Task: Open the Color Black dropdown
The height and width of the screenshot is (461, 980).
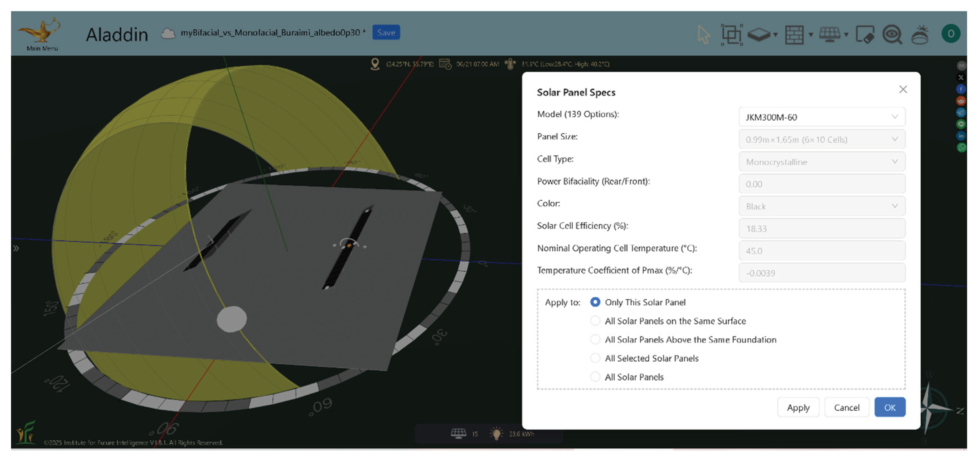Action: pyautogui.click(x=822, y=206)
